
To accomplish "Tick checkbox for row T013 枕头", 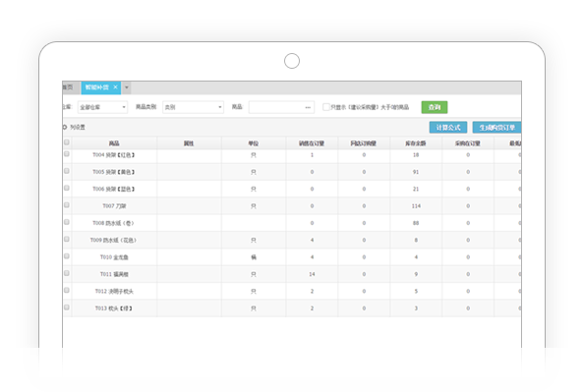I will (x=67, y=308).
